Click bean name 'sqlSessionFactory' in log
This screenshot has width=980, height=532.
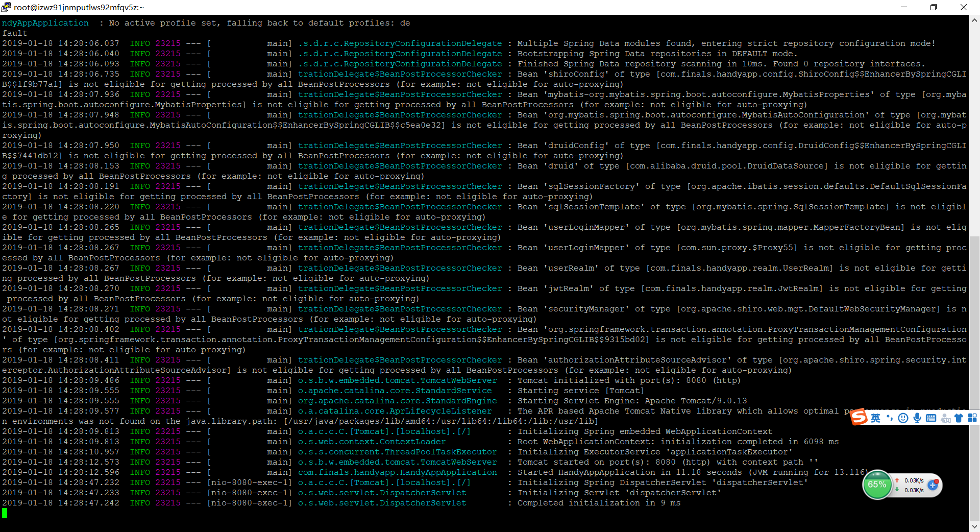592,186
